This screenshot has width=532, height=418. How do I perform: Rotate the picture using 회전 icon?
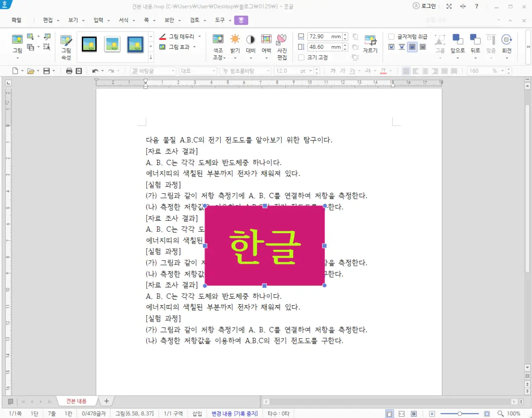coord(507,44)
